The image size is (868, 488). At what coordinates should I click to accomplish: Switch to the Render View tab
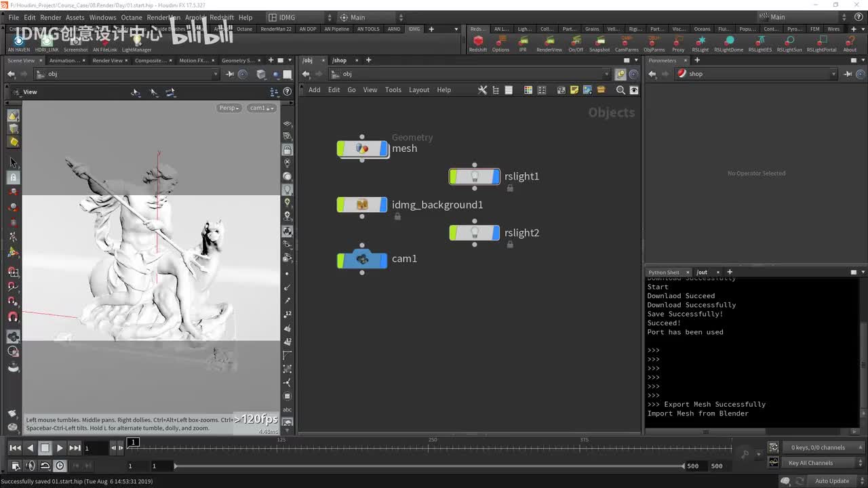tap(107, 60)
